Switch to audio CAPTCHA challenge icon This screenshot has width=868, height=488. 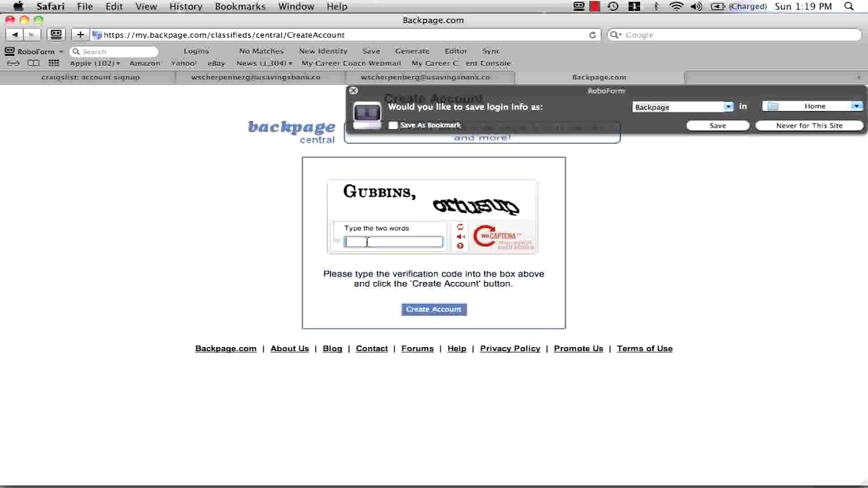tap(460, 237)
